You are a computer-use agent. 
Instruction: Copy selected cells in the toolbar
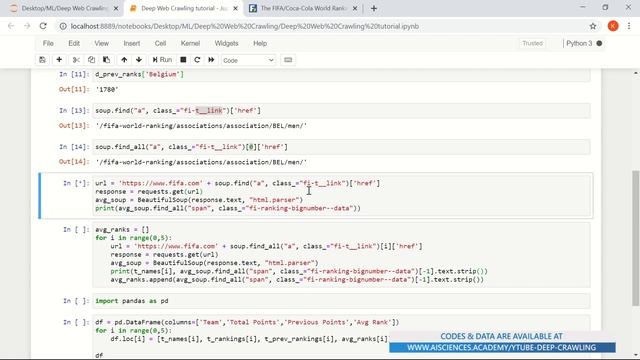click(91, 60)
